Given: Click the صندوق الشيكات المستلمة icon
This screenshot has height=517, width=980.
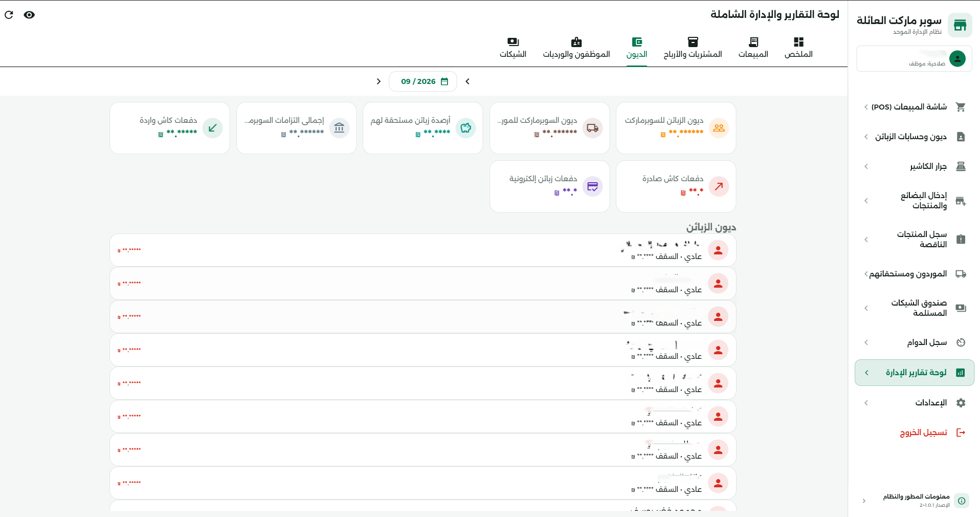Looking at the screenshot, I should tap(961, 308).
